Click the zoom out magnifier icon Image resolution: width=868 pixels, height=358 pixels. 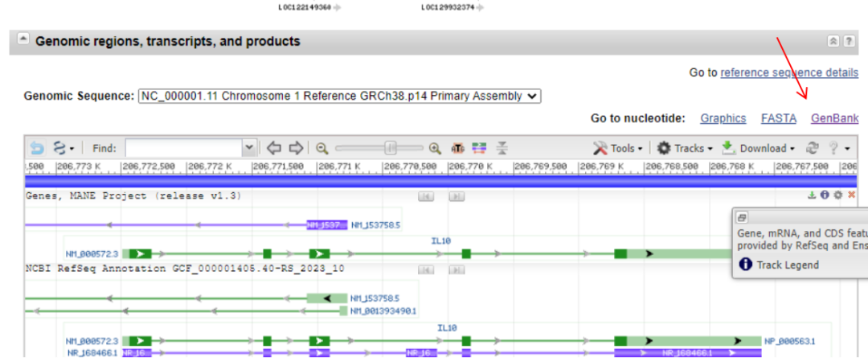click(322, 148)
